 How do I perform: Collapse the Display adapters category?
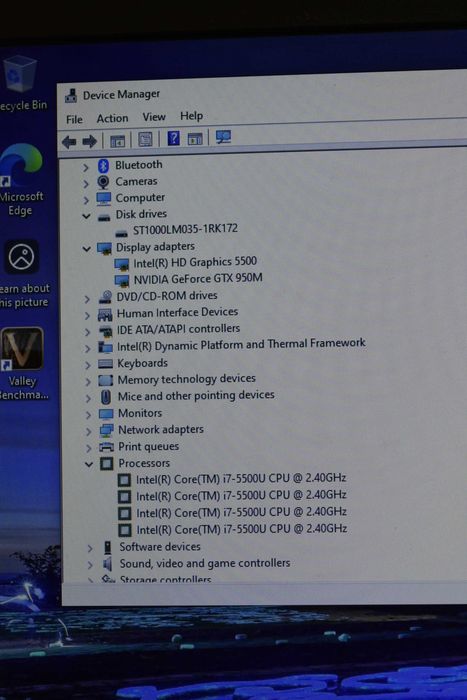[x=87, y=249]
